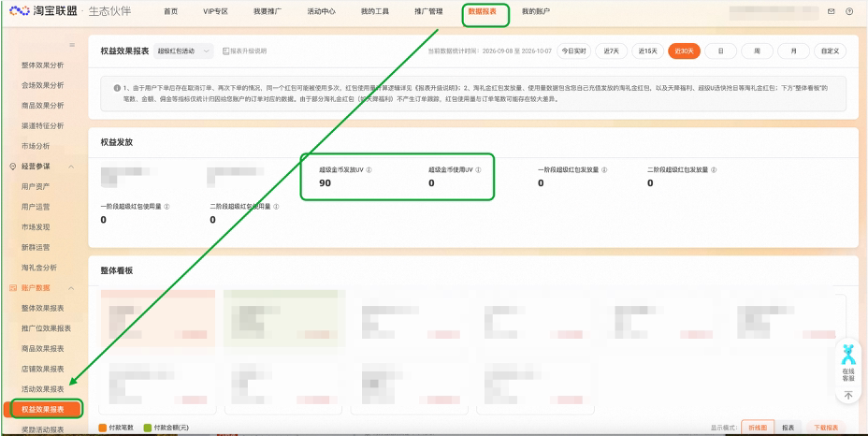Select the 数据报表 tab
The height and width of the screenshot is (436, 868).
click(482, 11)
